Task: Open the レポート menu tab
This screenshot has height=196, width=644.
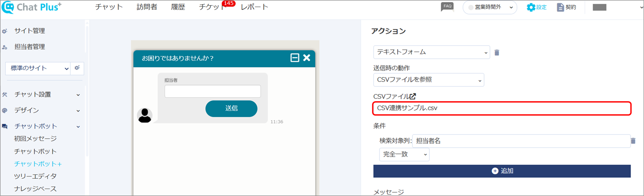Action: (254, 7)
